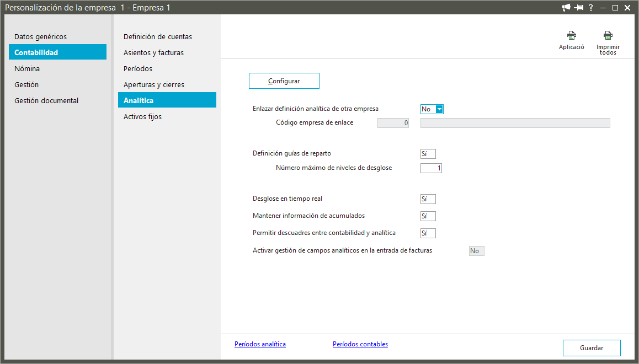Click the pin window icon

(579, 7)
